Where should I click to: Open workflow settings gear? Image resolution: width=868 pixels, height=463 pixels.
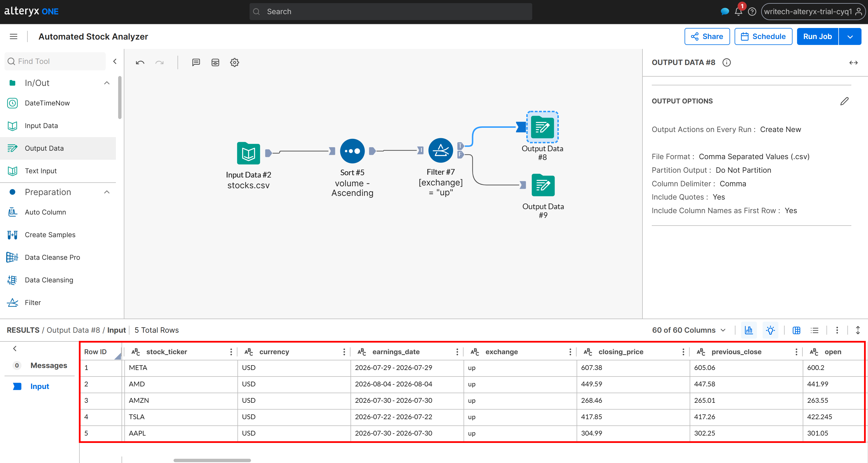coord(235,62)
